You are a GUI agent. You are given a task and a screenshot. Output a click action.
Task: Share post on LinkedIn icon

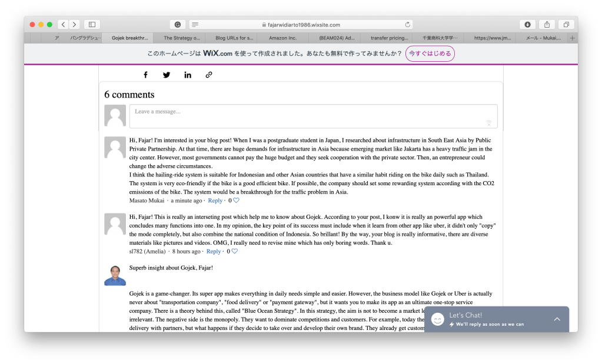[188, 75]
